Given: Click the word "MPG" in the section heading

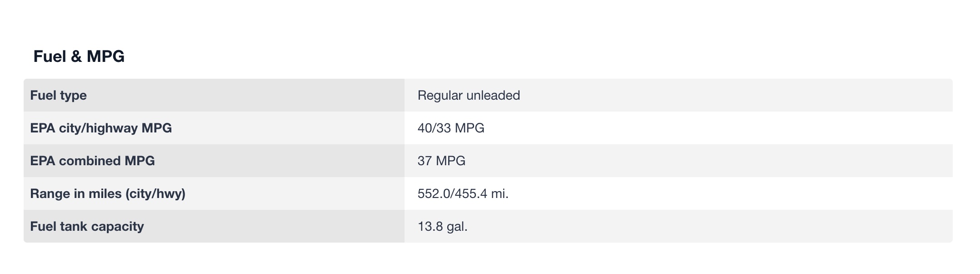Looking at the screenshot, I should (x=105, y=56).
